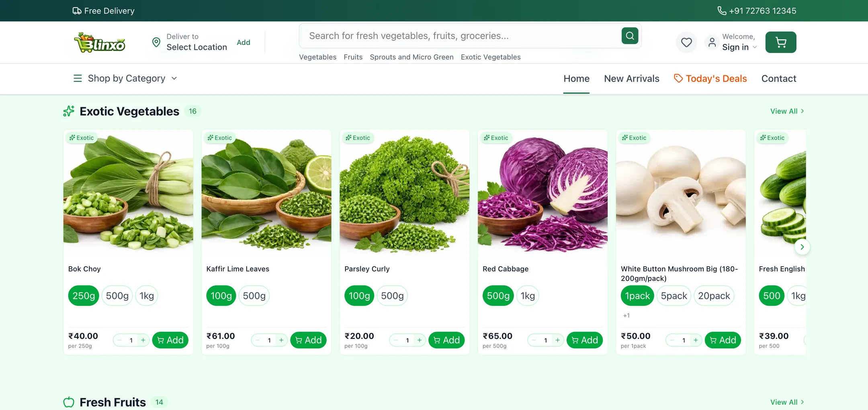Image resolution: width=868 pixels, height=410 pixels.
Task: Open the Parsley Curly product image
Action: (x=404, y=194)
